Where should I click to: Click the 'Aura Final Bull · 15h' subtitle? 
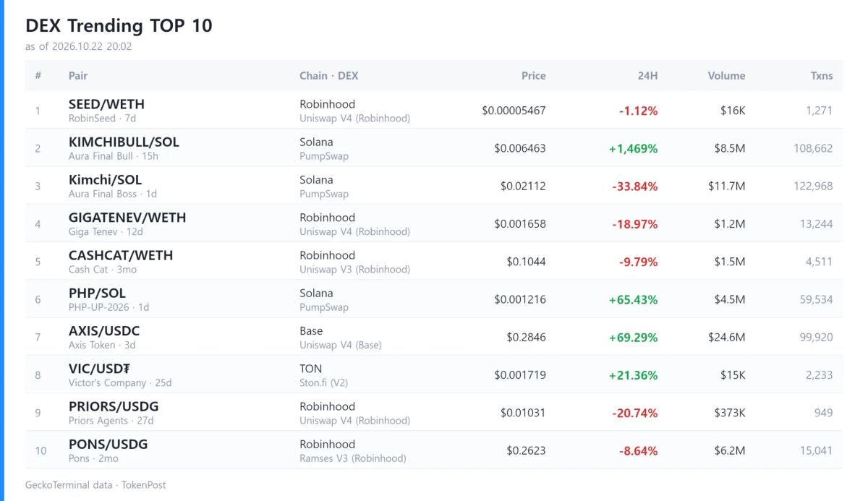click(x=114, y=155)
